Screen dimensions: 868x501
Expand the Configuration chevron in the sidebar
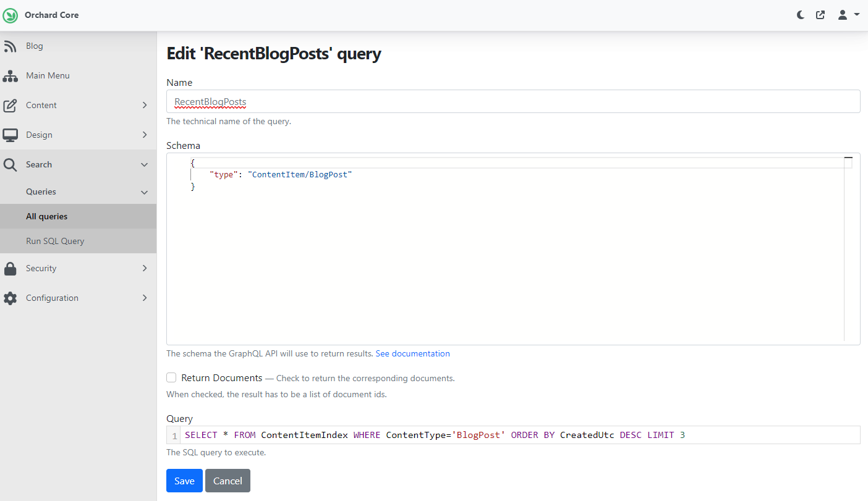click(x=145, y=298)
